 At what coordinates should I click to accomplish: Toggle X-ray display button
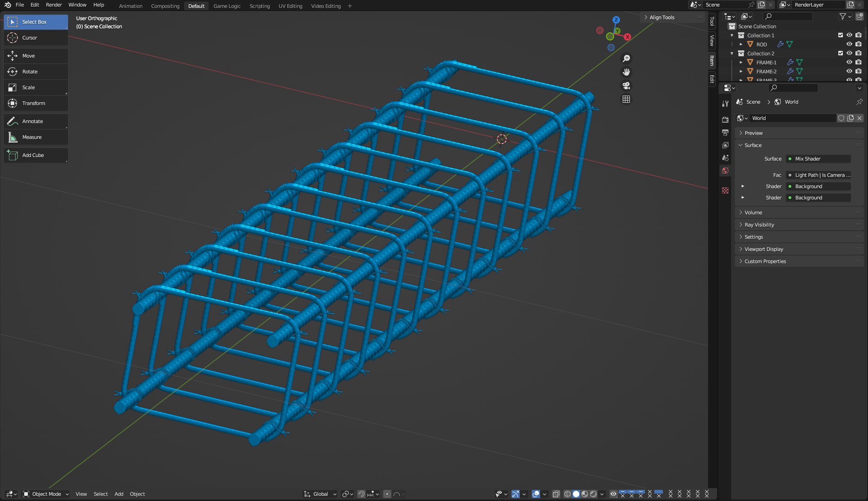coord(556,494)
